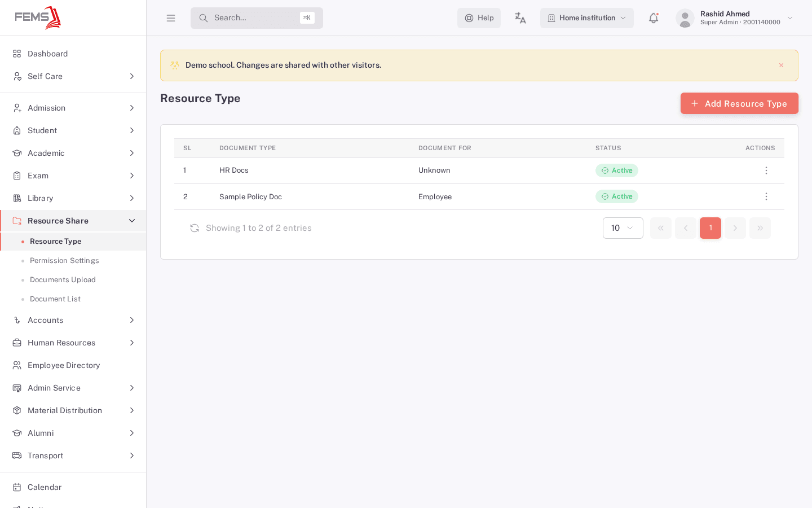812x508 pixels.
Task: Open actions menu for Sample Policy Doc row
Action: 766,196
